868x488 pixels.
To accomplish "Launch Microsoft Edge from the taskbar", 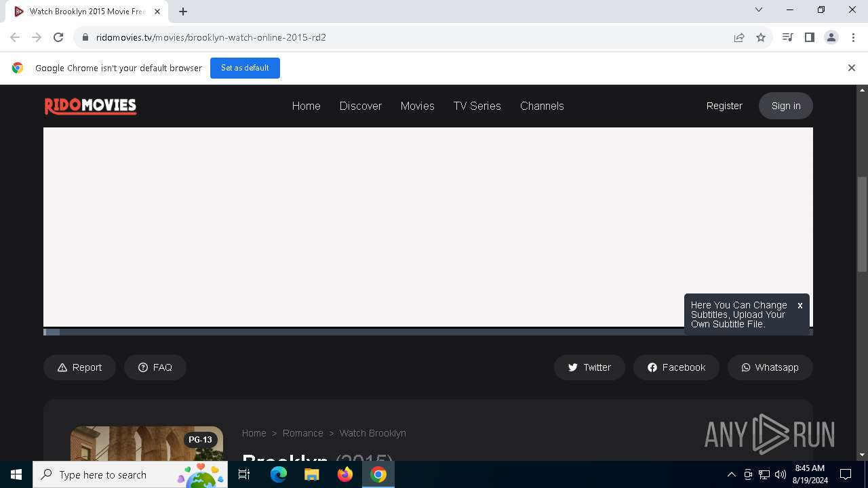I will tap(278, 474).
